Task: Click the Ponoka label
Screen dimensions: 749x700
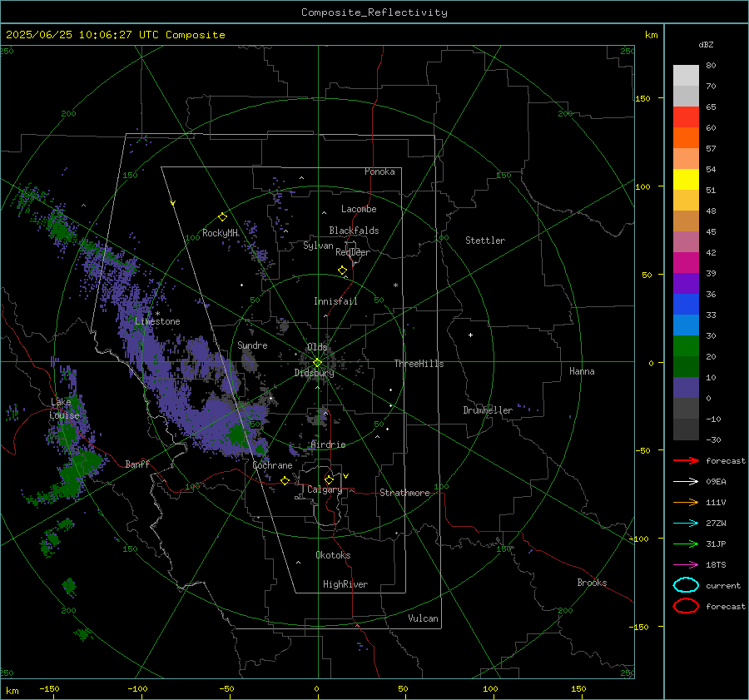Action: point(379,171)
